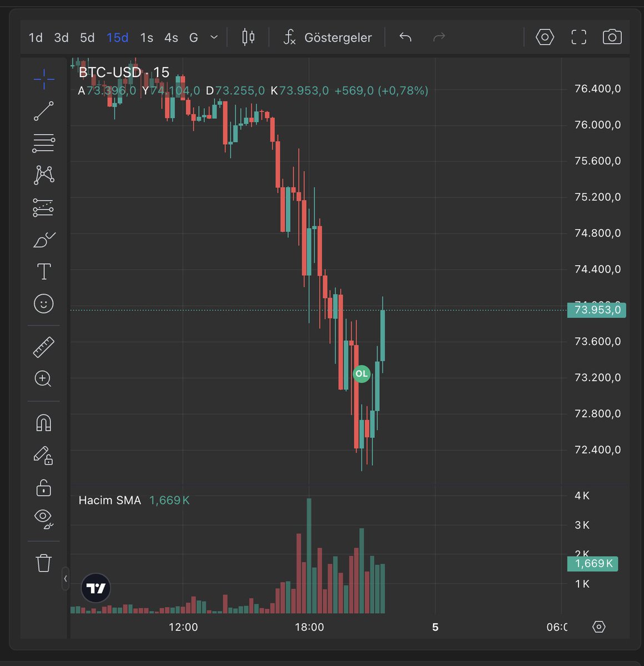644x666 pixels.
Task: Select the trend line drawing tool
Action: pos(44,111)
